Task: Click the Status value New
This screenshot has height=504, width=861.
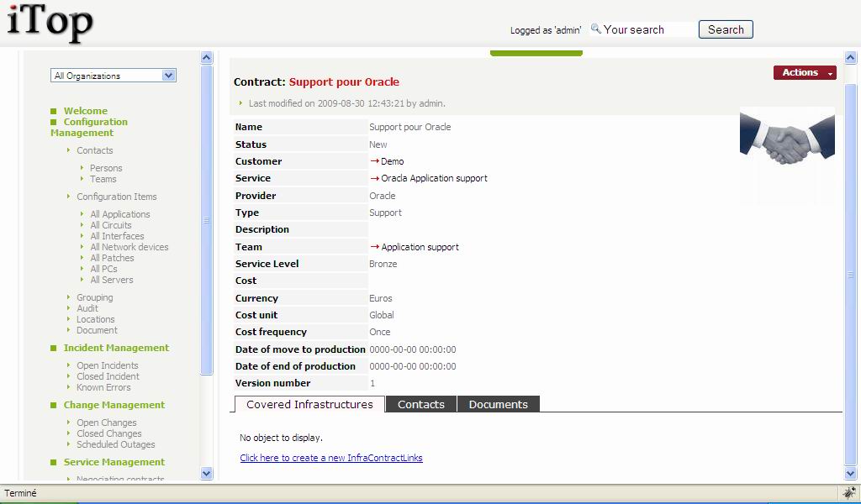Action: pyautogui.click(x=378, y=144)
